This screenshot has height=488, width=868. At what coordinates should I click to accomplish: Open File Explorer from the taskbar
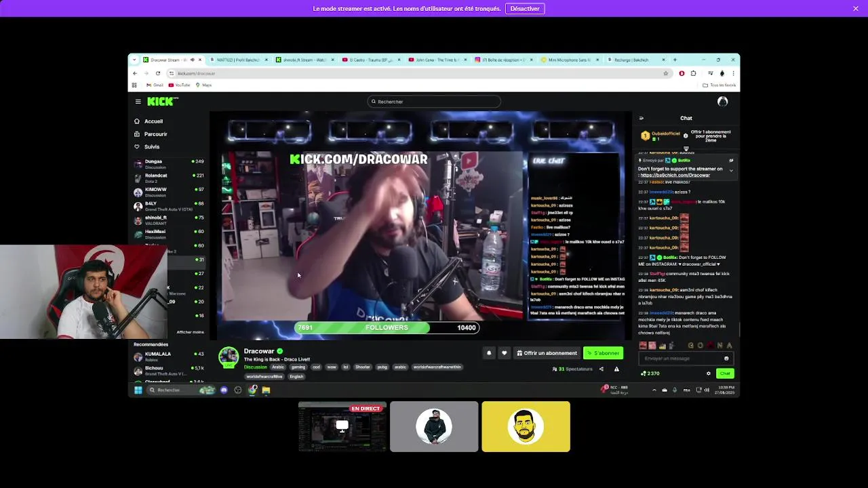266,390
